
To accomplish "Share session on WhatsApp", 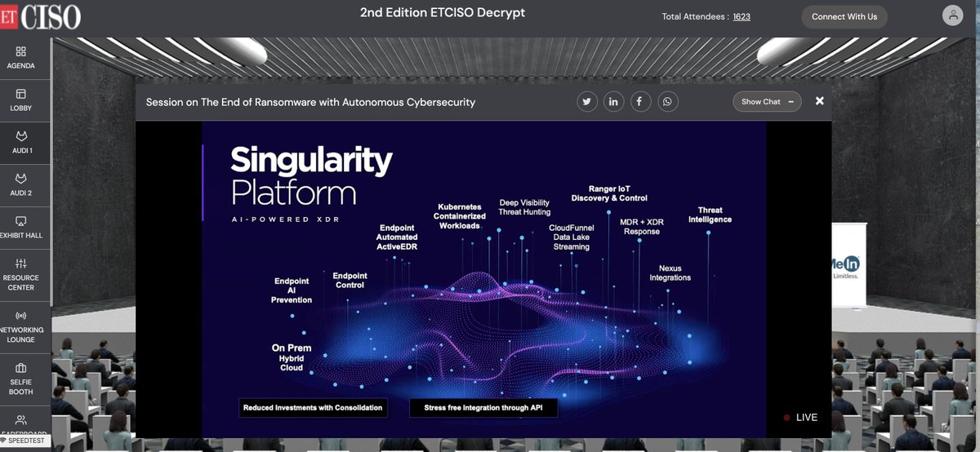I will (x=668, y=102).
